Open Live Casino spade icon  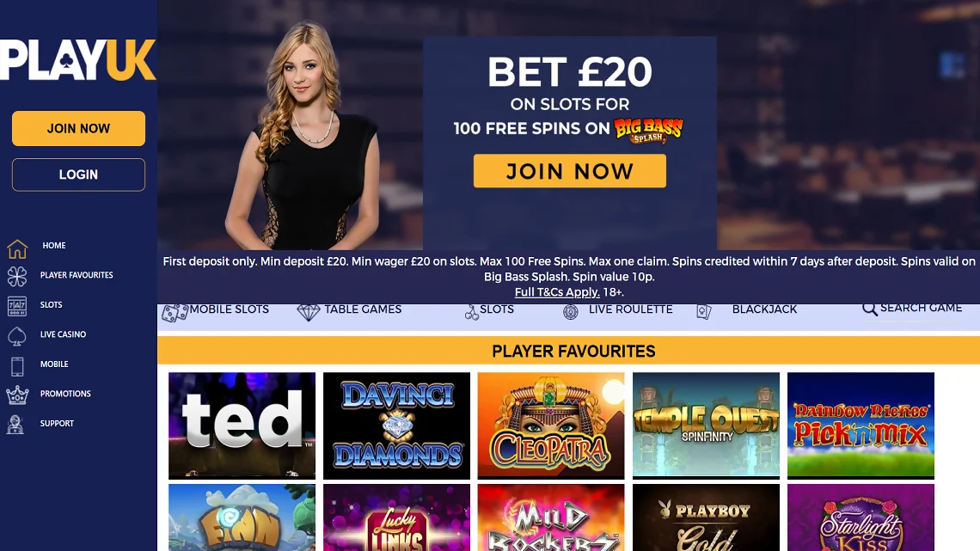click(x=17, y=336)
